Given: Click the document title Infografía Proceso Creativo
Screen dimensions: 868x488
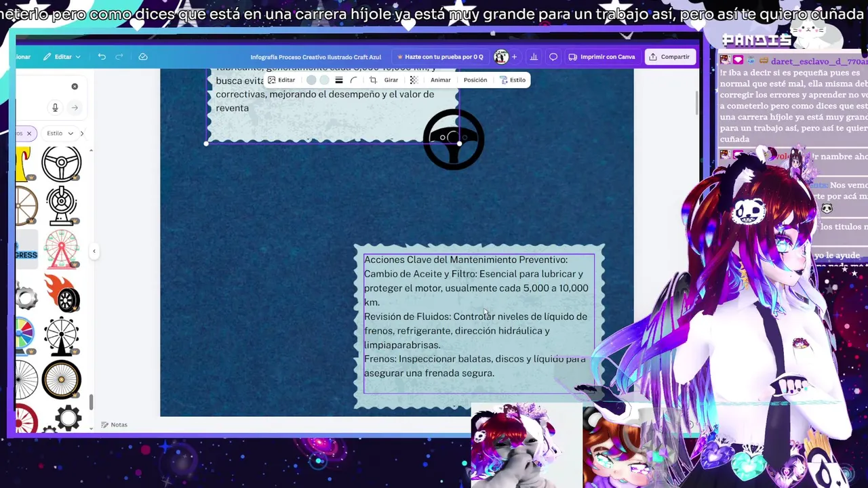Looking at the screenshot, I should [316, 57].
